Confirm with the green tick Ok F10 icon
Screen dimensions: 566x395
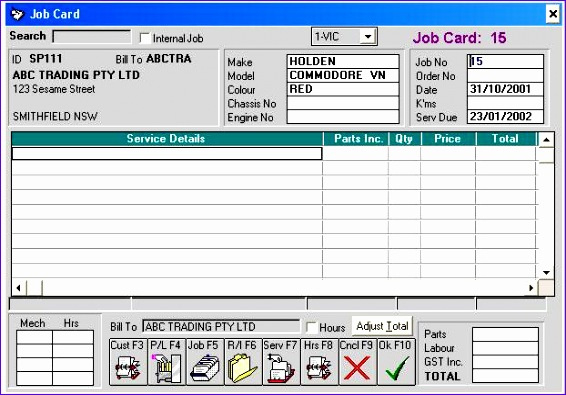coord(396,362)
